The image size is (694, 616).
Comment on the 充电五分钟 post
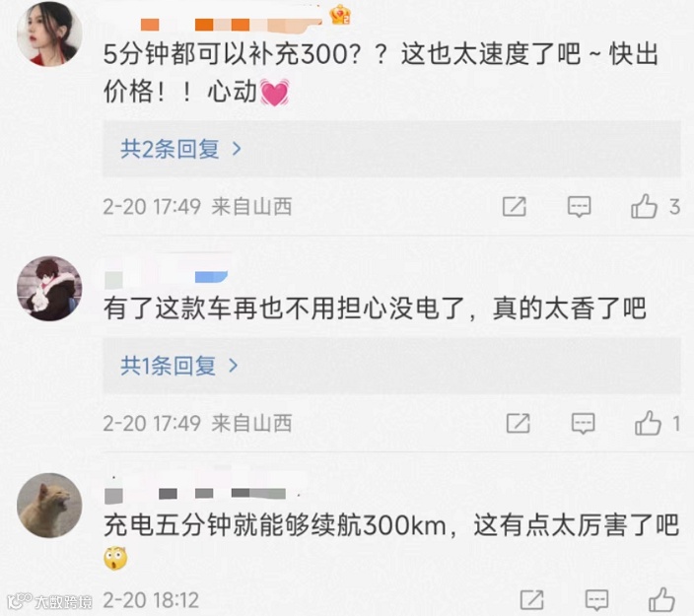tap(596, 600)
